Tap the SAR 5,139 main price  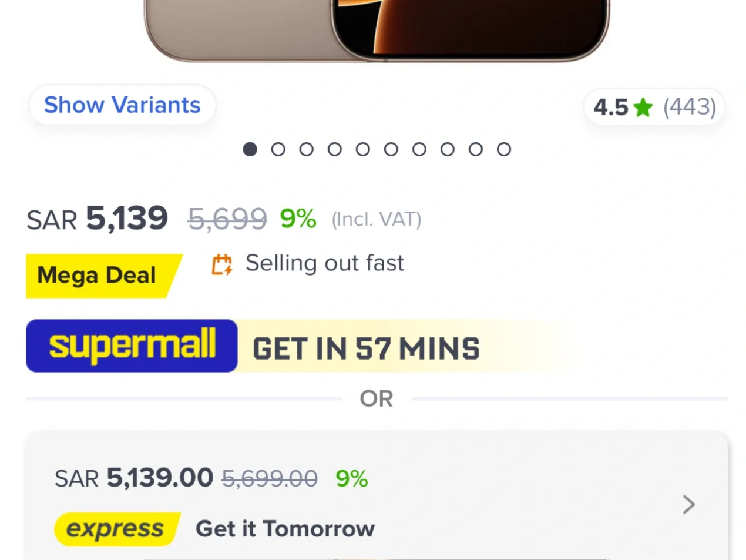coord(98,219)
